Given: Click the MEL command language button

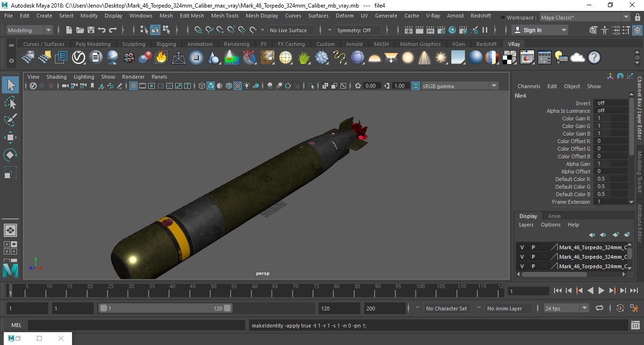Looking at the screenshot, I should click(17, 326).
